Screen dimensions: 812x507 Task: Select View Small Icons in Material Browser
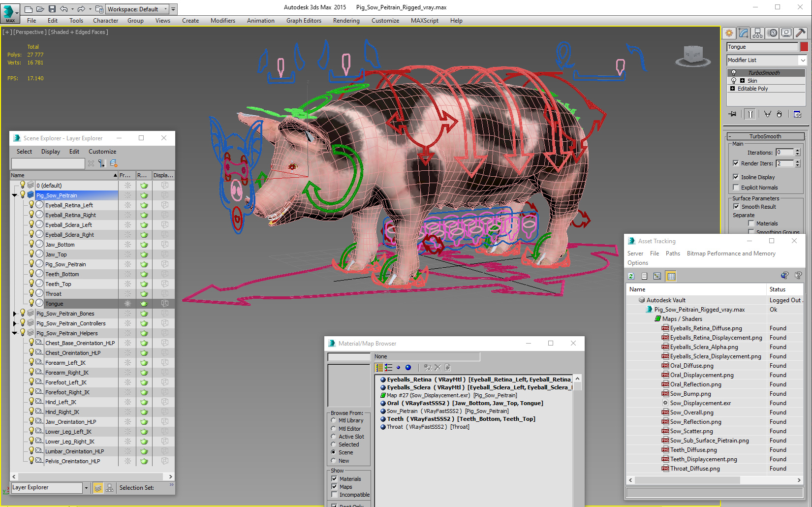398,368
